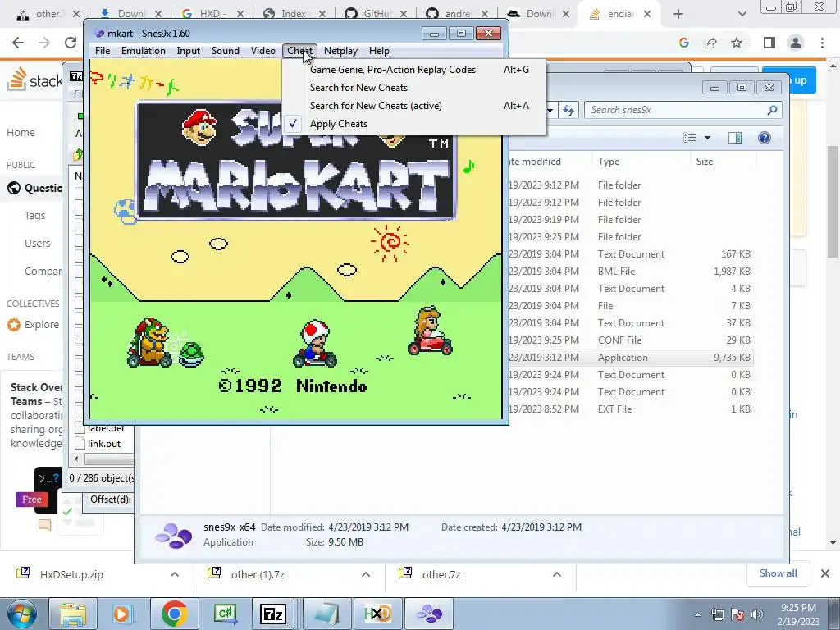840x630 pixels.
Task: Click the Snes9x title bar icon
Action: (99, 33)
